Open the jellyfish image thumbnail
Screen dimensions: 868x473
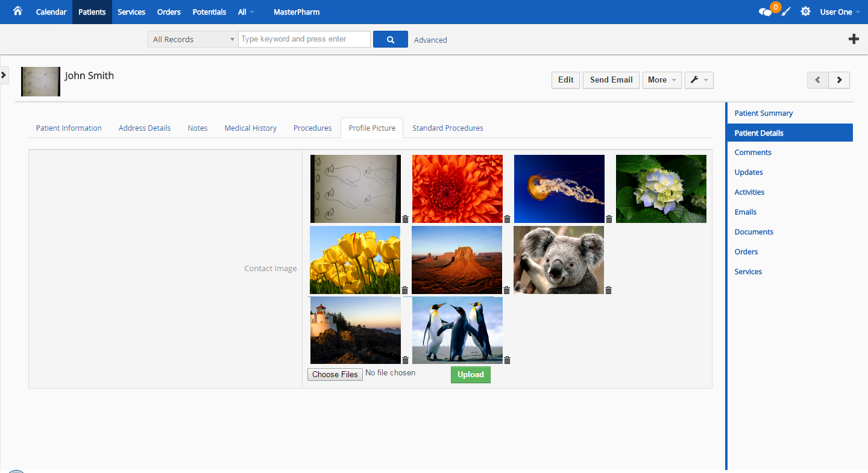[559, 189]
